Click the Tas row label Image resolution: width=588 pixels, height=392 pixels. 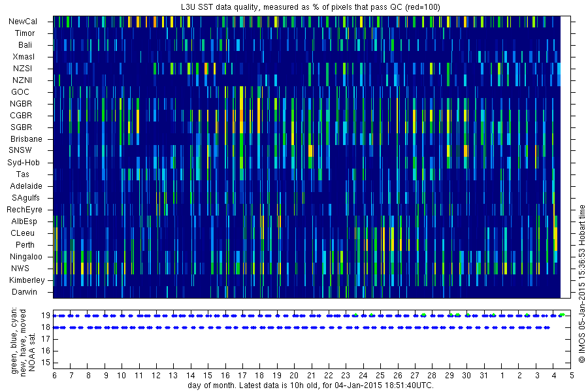pos(22,174)
